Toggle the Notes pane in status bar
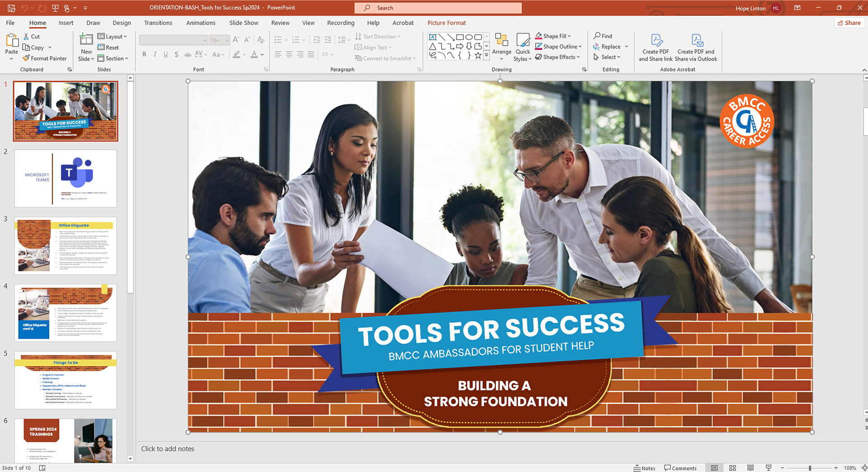Viewport: 868px width, 472px height. 644,468
